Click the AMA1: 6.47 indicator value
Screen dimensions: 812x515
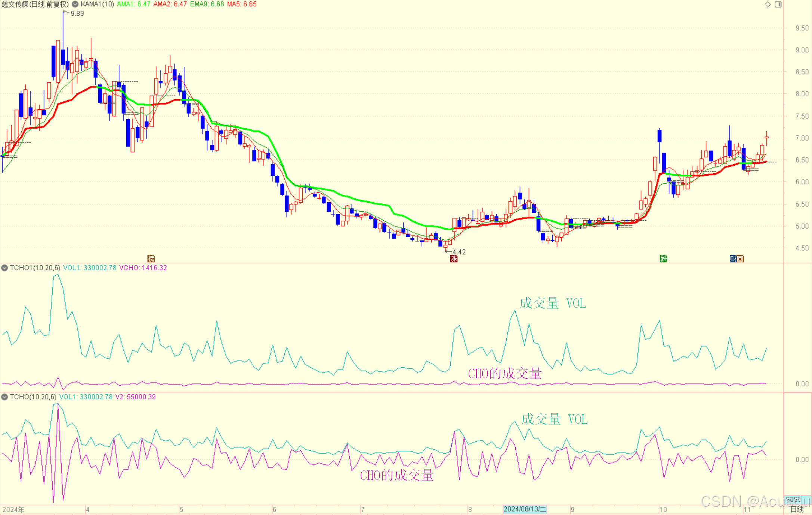coord(133,4)
